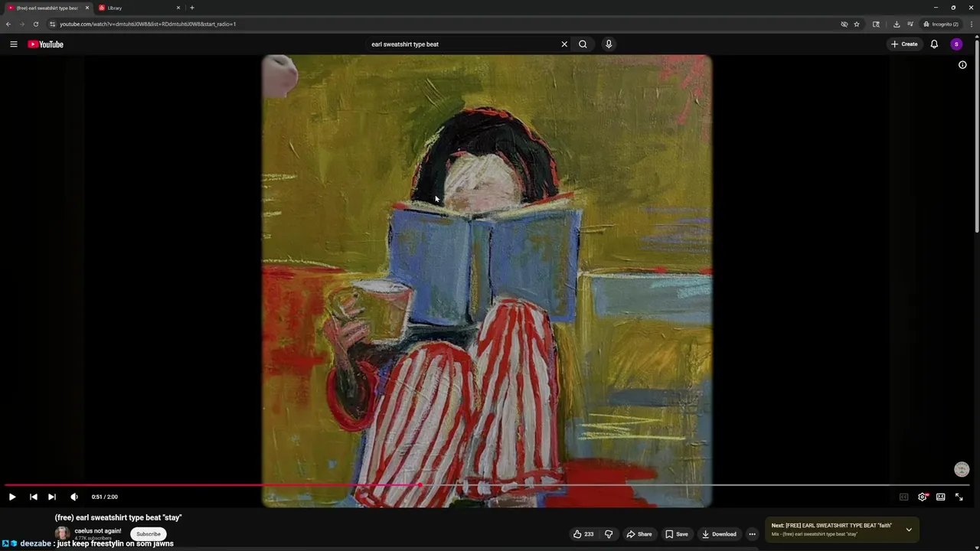
Task: Open third-party cookies eye-slash icon
Action: click(844, 24)
